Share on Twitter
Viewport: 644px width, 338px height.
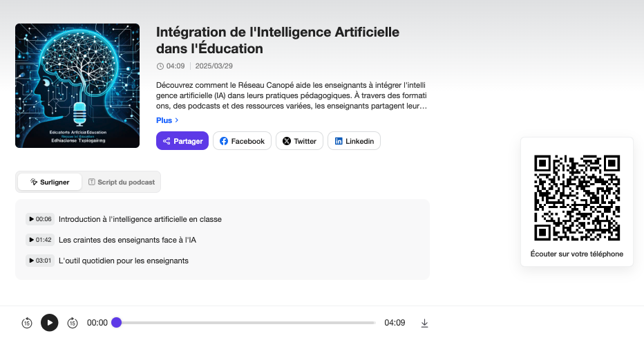click(299, 141)
